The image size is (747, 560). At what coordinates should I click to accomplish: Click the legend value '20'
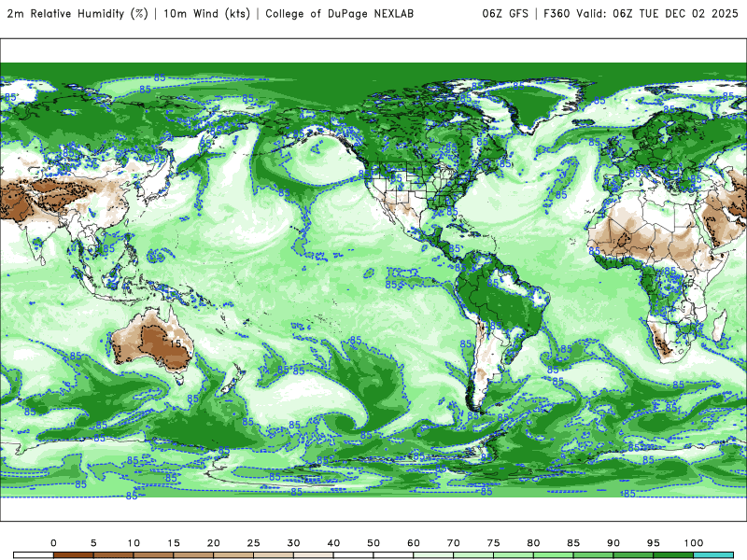click(x=214, y=543)
